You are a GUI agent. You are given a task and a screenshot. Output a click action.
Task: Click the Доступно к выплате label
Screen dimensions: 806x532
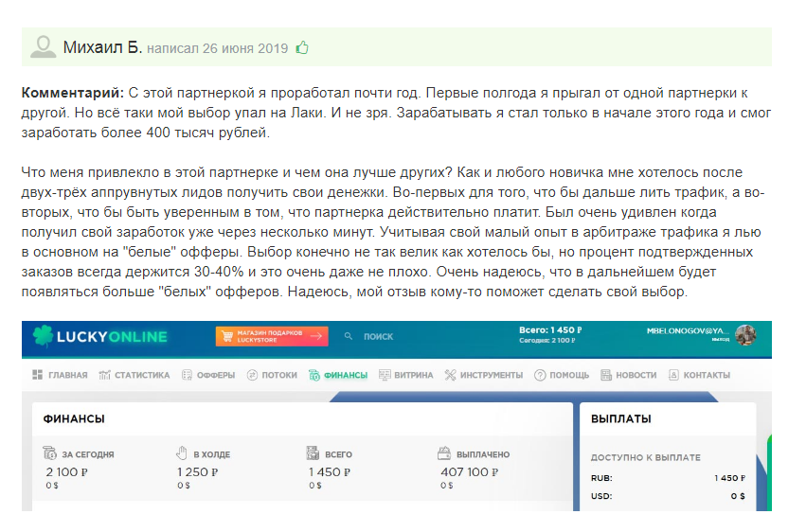point(646,457)
